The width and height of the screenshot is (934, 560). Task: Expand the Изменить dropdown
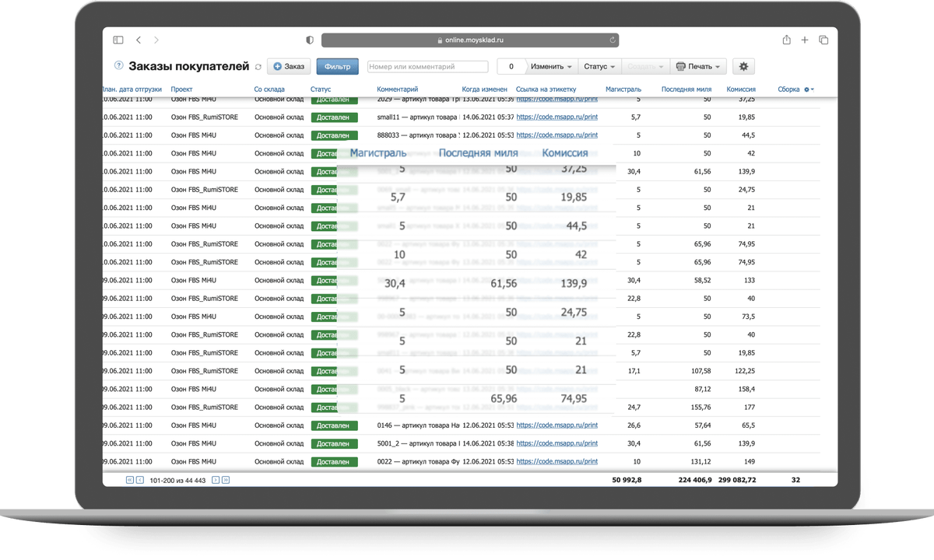(x=551, y=67)
